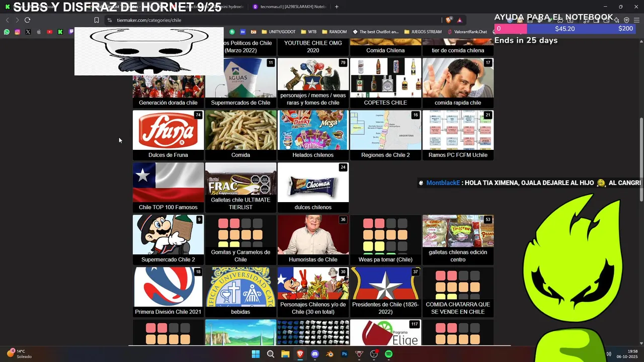Viewport: 644px width, 362px height.
Task: Open the Humoristas de Chile template
Action: pos(313,239)
